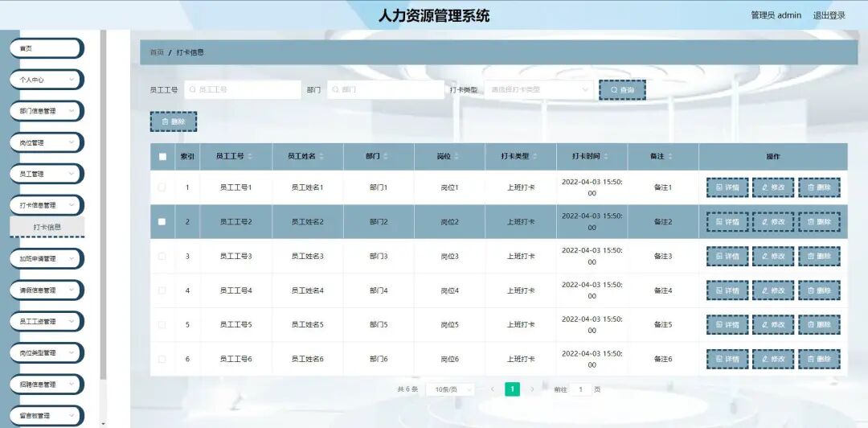The height and width of the screenshot is (428, 868).
Task: Sort by the 员工工号 column
Action: 250,156
